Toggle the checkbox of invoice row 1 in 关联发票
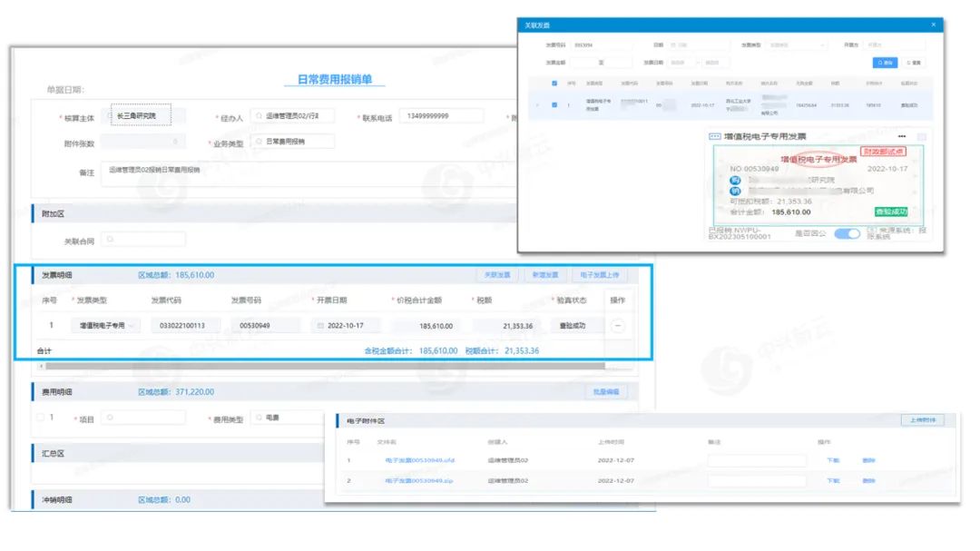980x551 pixels. [x=554, y=105]
